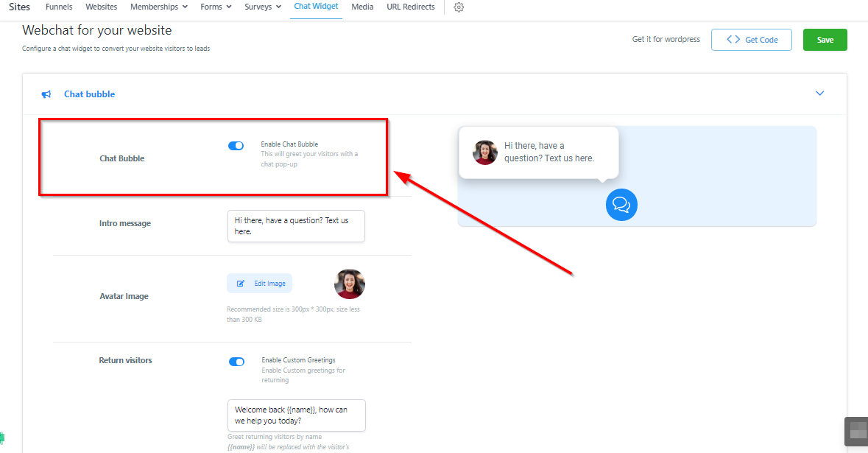Open the Memberships dropdown menu
Viewport: 868px width, 453px height.
158,7
